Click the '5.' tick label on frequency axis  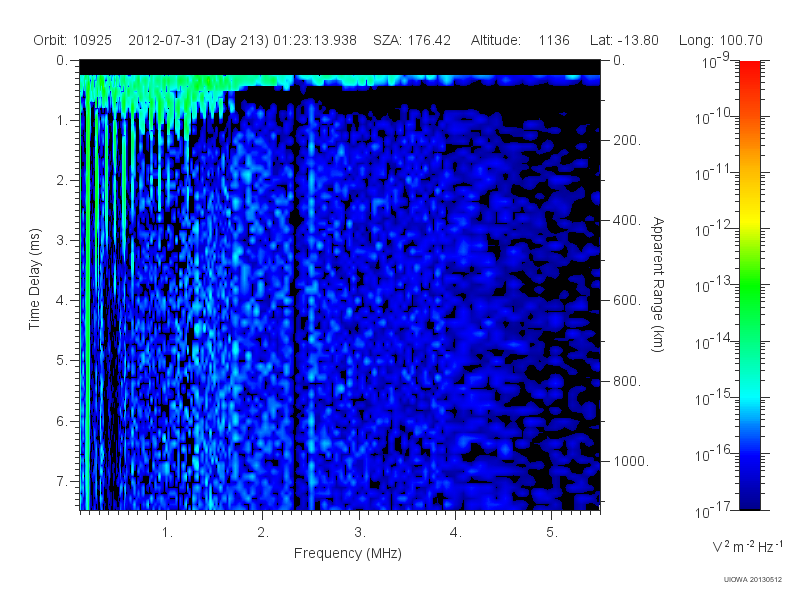tap(552, 533)
